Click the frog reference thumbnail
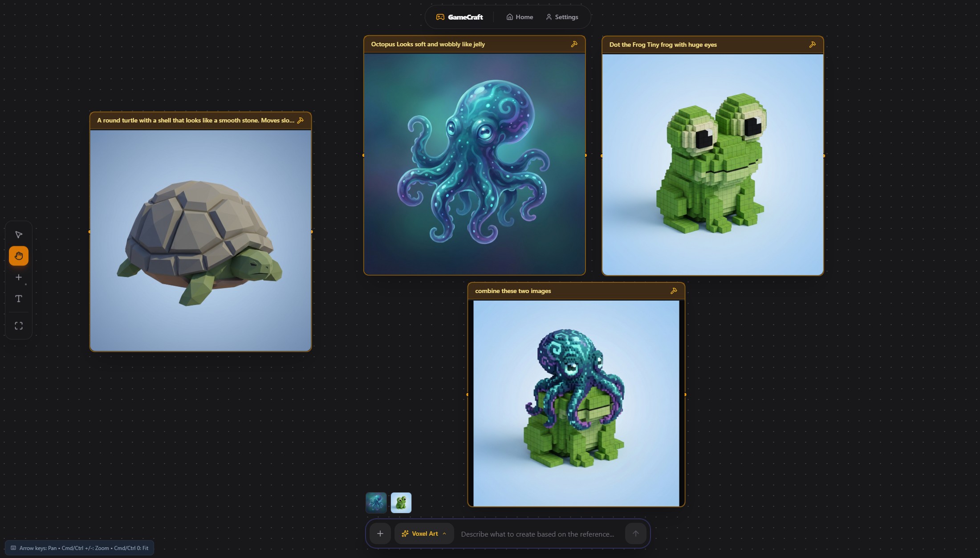The height and width of the screenshot is (558, 980). (401, 502)
